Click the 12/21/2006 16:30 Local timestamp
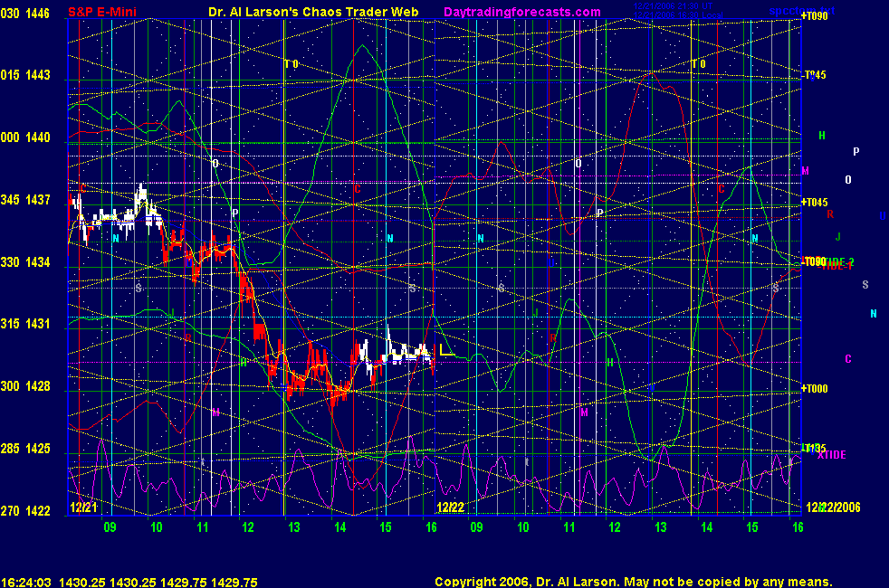889x588 pixels. (678, 14)
